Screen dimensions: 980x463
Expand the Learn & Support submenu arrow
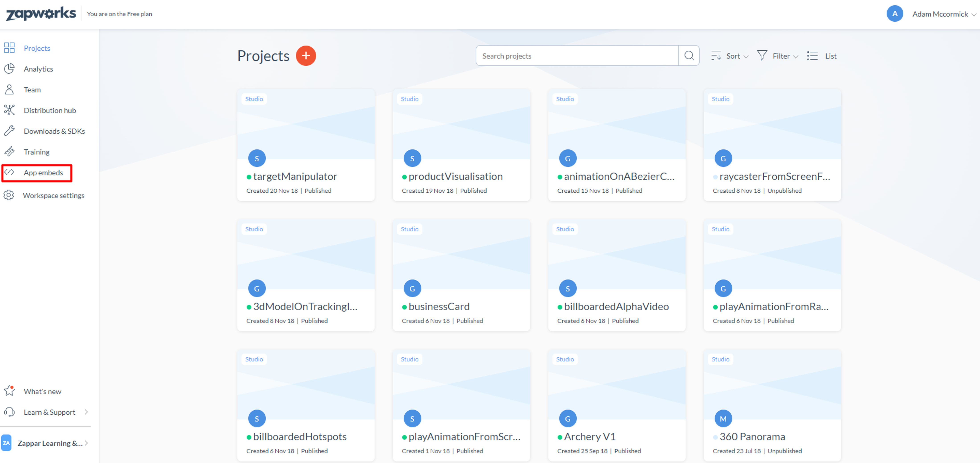coord(86,412)
